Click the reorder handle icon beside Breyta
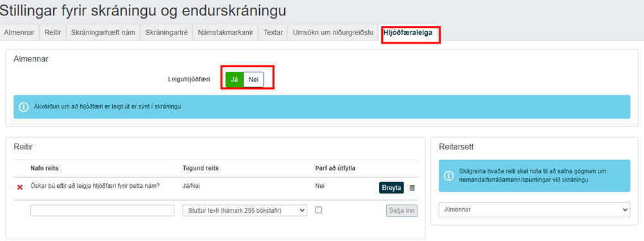The image size is (644, 241). pyautogui.click(x=412, y=188)
